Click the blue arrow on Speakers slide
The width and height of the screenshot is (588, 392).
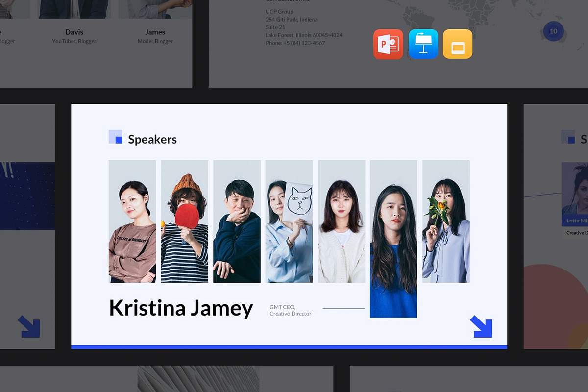[481, 326]
